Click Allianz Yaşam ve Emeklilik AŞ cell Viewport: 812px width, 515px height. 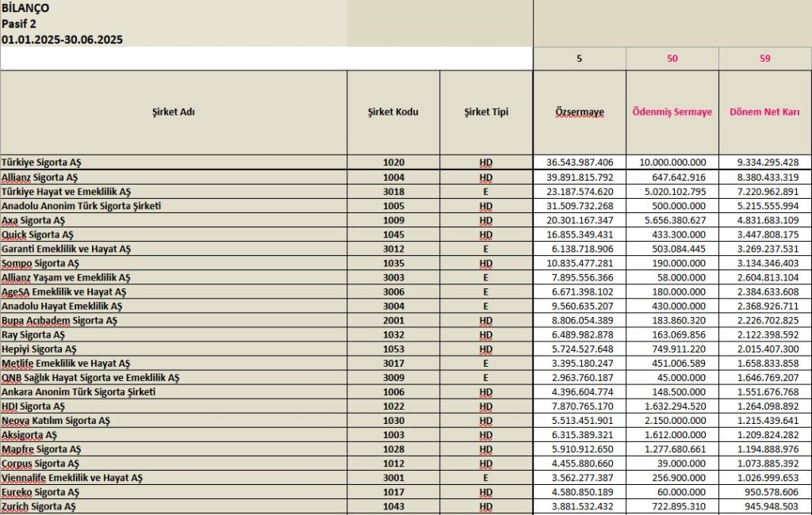pos(174,277)
